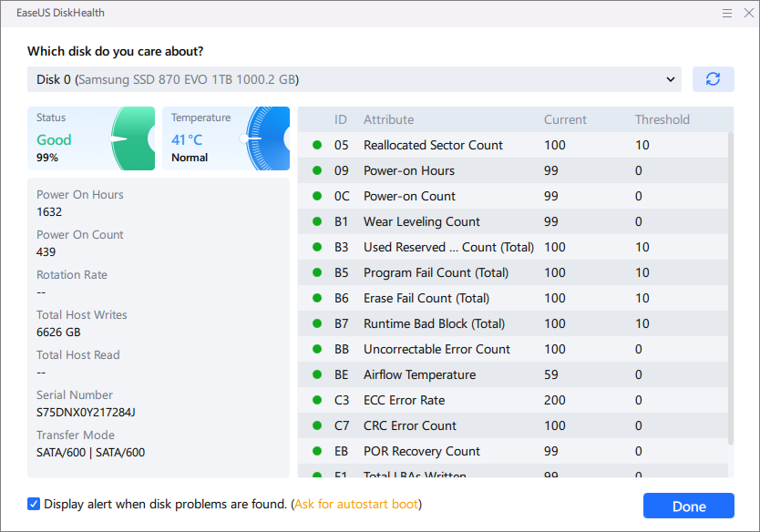Click Airflow Temperature current value 59
Screen dimensions: 760x532
click(550, 374)
